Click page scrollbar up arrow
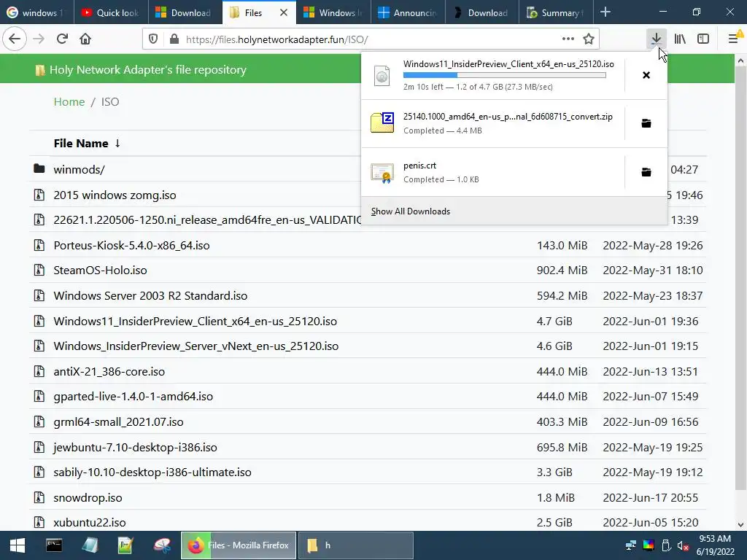This screenshot has height=560, width=747. (x=740, y=61)
